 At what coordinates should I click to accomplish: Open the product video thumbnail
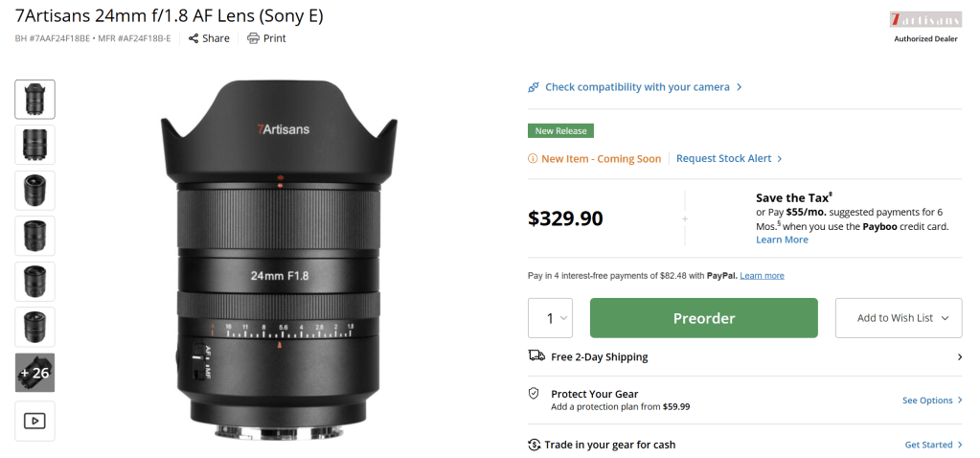tap(34, 421)
